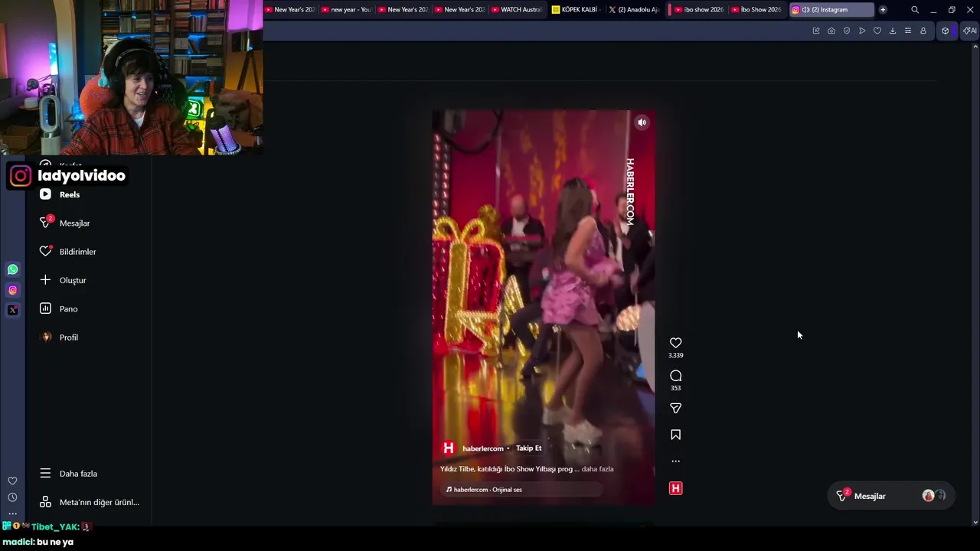The height and width of the screenshot is (551, 980).
Task: Follow haberlercom via Takip Et
Action: pyautogui.click(x=528, y=448)
